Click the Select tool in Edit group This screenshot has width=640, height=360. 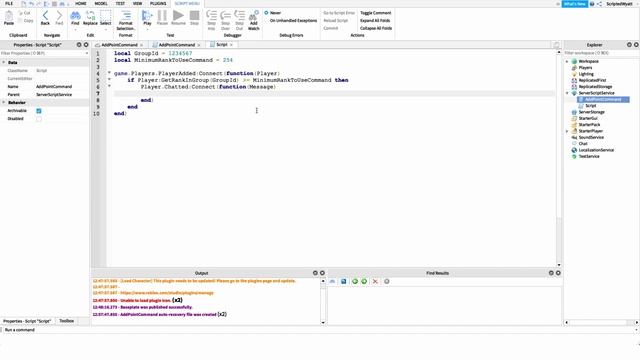[105, 18]
